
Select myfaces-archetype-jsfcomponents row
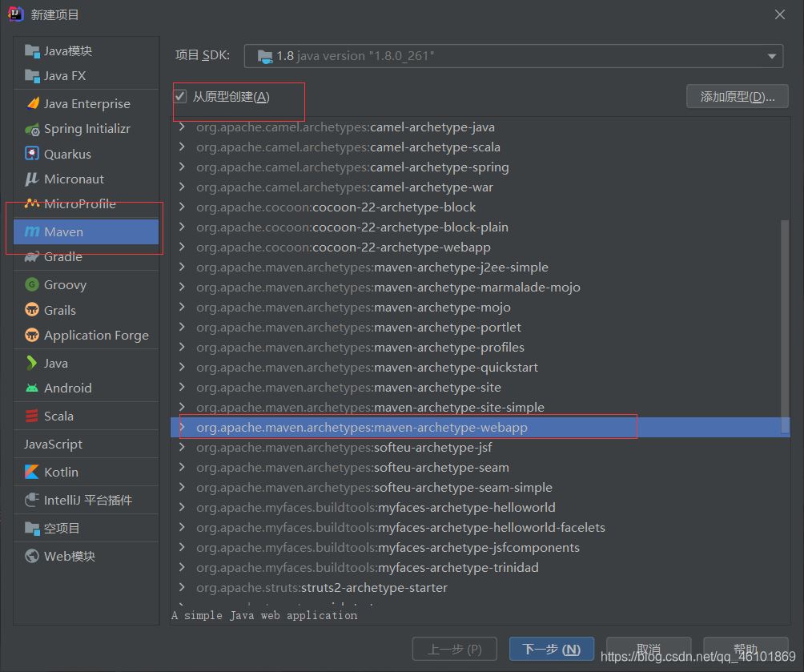tap(480, 547)
